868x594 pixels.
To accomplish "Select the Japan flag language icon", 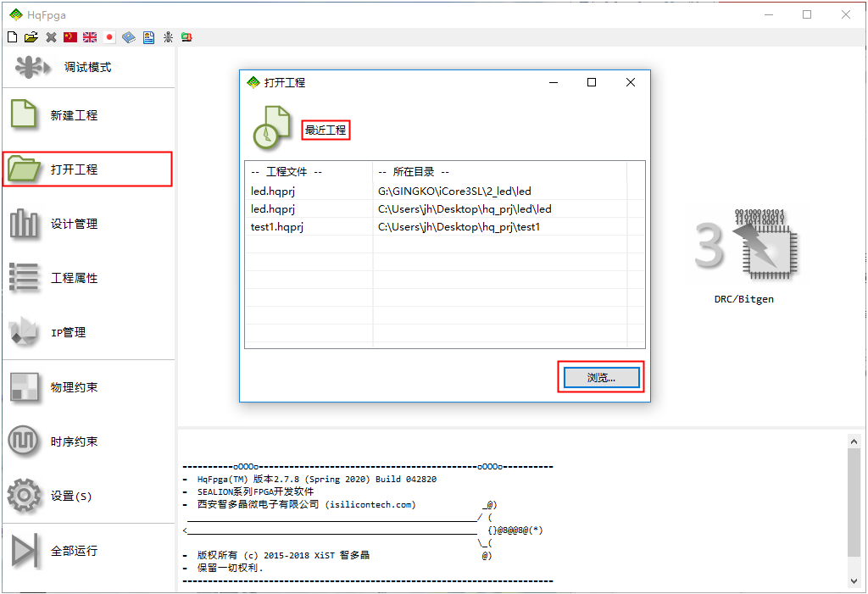I will click(109, 37).
